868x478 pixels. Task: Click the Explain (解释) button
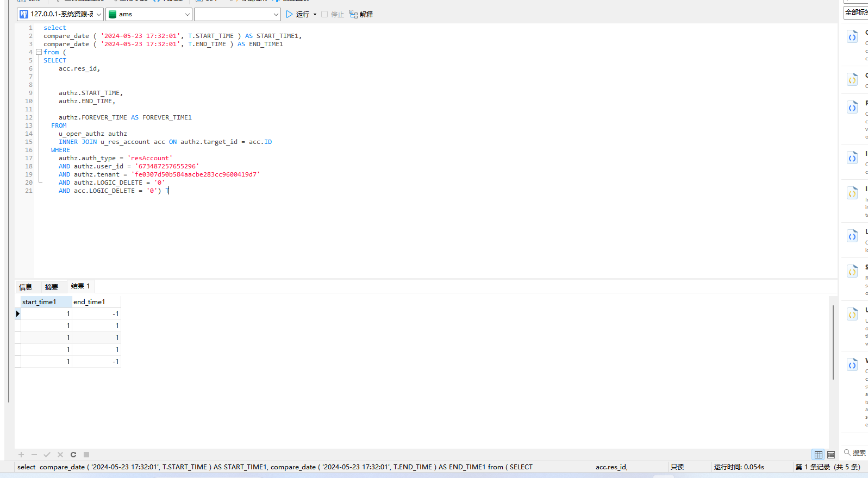pos(361,14)
